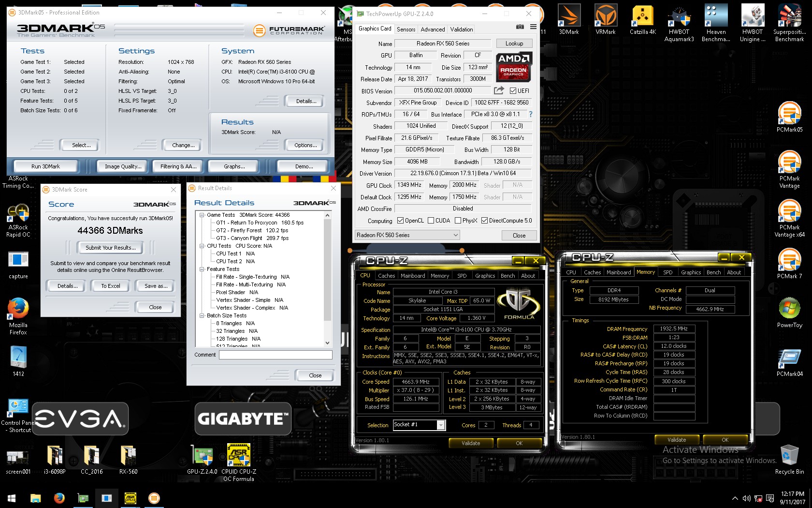
Task: Open CPU-Z Caches tab in left window
Action: pyautogui.click(x=387, y=276)
